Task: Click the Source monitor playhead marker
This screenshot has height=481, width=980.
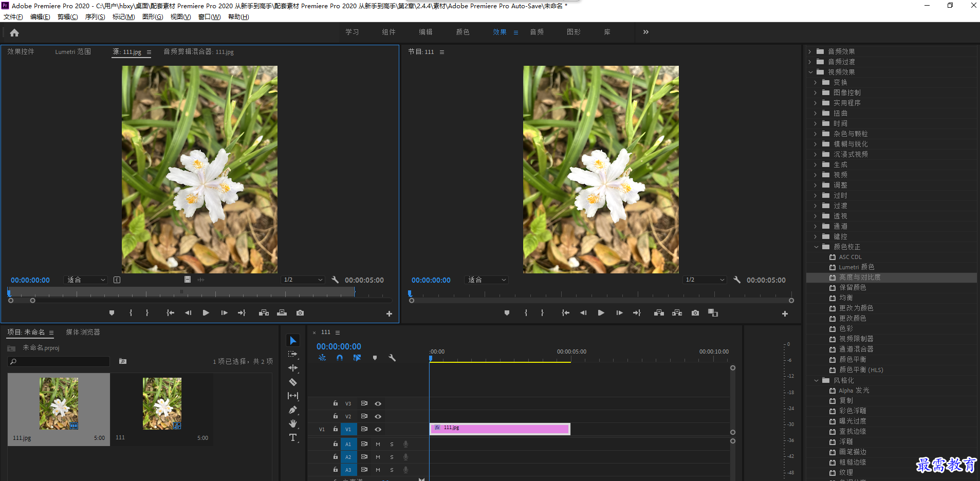Action: pos(9,292)
